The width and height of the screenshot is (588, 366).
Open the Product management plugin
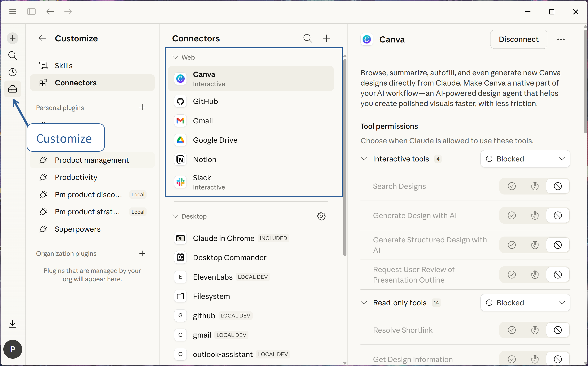91,160
